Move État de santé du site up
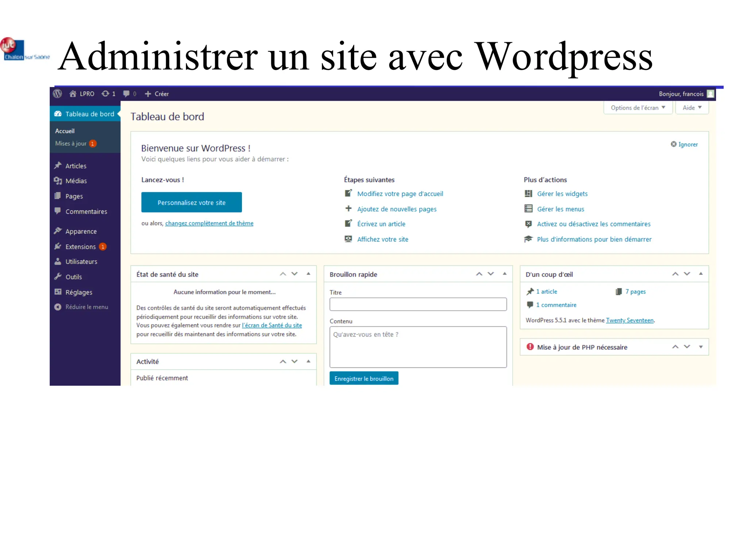Screen dimensions: 747x560 point(283,274)
